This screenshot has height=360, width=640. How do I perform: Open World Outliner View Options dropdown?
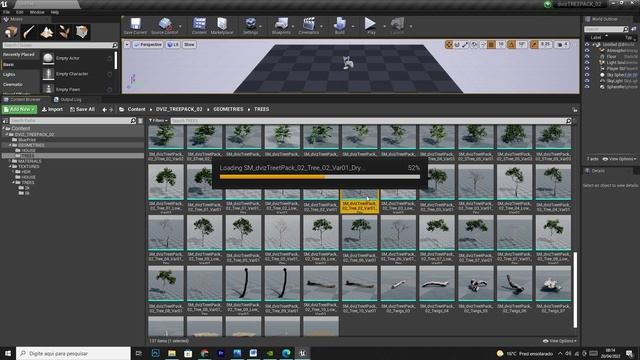(x=619, y=159)
